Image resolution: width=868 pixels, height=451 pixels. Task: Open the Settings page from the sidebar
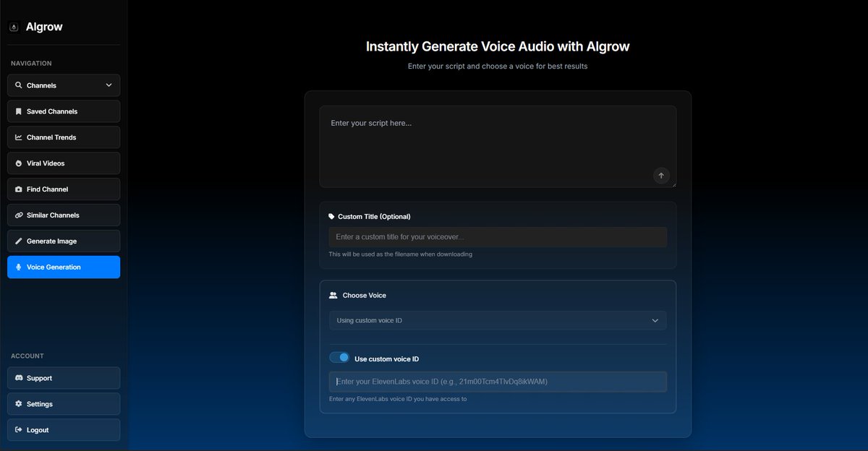(x=63, y=403)
